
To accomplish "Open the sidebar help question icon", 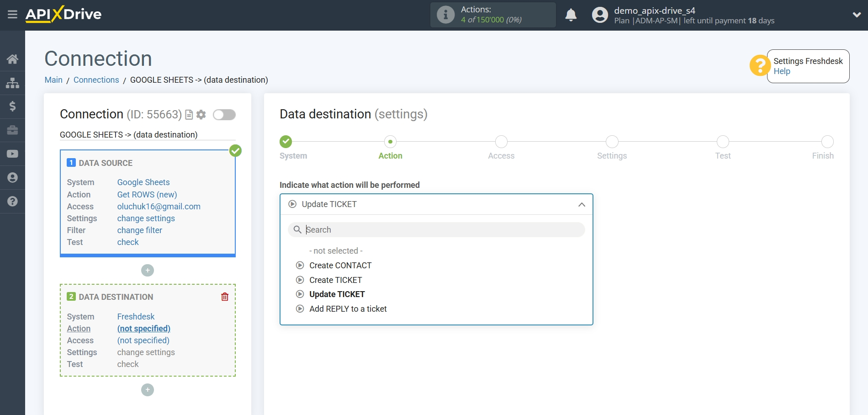I will pos(12,201).
